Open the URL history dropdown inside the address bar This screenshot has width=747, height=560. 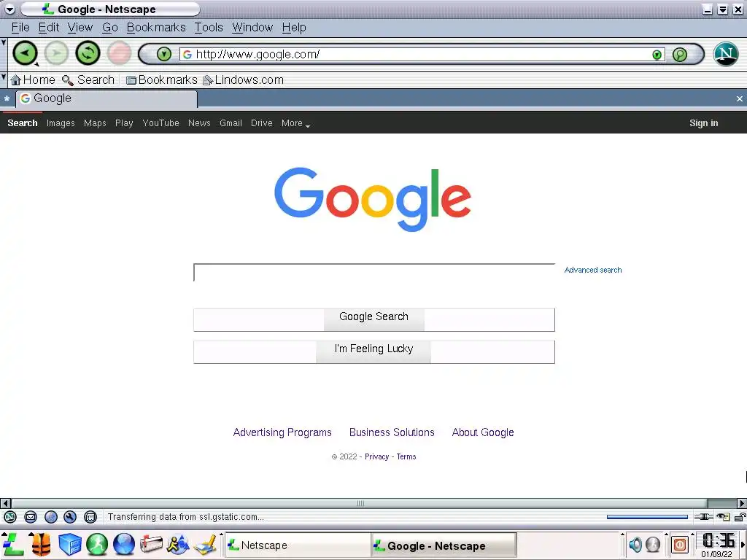point(657,55)
